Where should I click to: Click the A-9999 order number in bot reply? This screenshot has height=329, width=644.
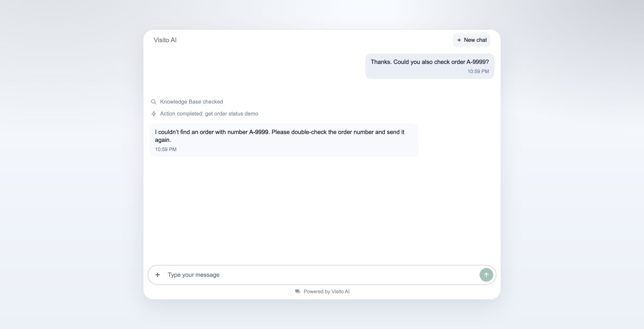pos(259,132)
